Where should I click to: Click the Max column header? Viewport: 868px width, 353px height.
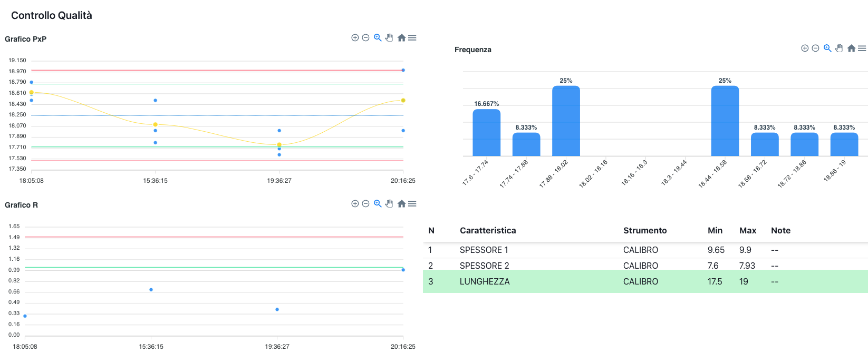point(748,231)
